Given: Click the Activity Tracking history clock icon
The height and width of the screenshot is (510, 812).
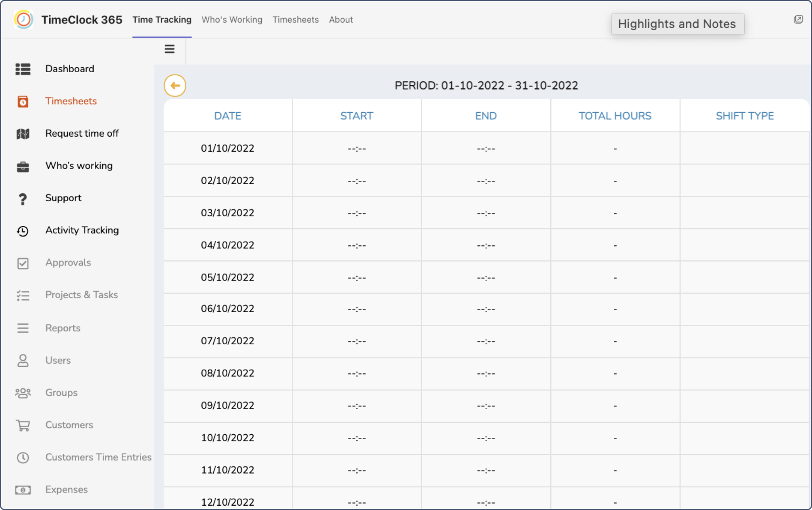Looking at the screenshot, I should click(x=23, y=231).
